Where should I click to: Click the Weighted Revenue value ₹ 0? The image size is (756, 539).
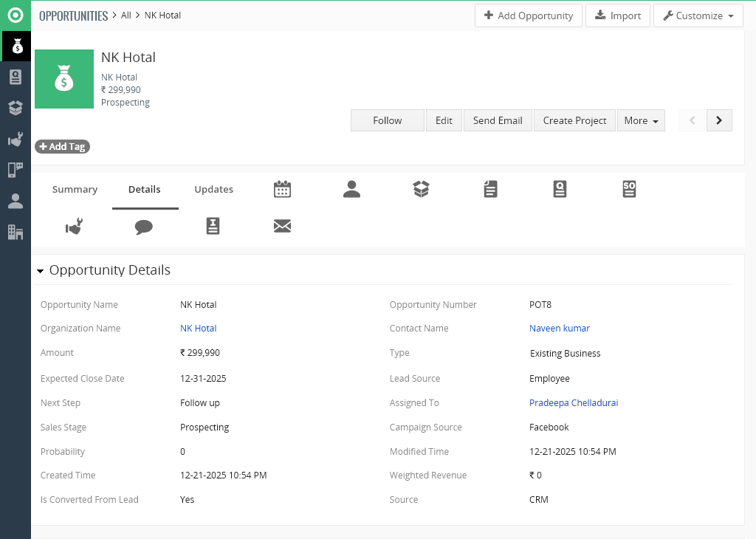535,476
